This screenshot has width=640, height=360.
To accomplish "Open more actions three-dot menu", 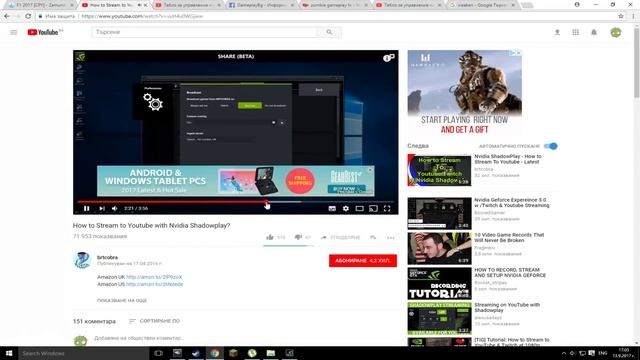I will pyautogui.click(x=391, y=238).
